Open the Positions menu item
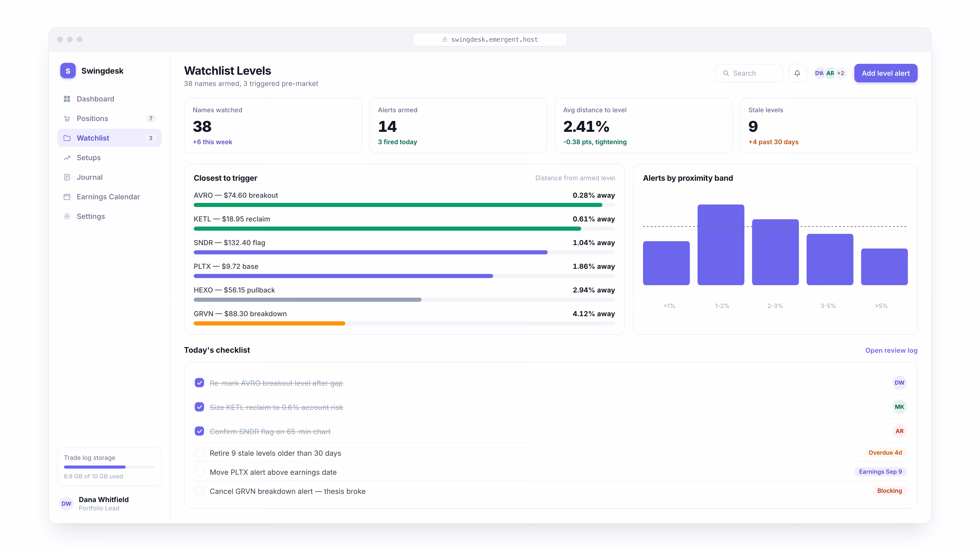This screenshot has width=980, height=551. coord(109,119)
